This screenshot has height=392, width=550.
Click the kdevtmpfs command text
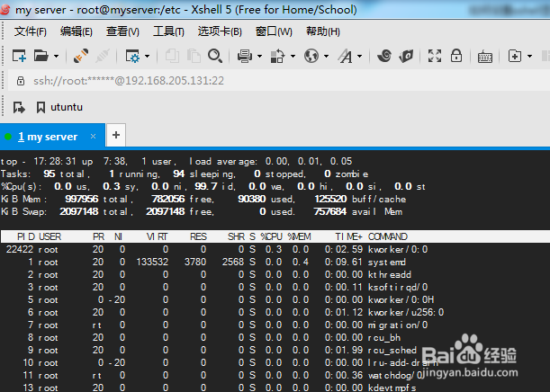coord(392,388)
